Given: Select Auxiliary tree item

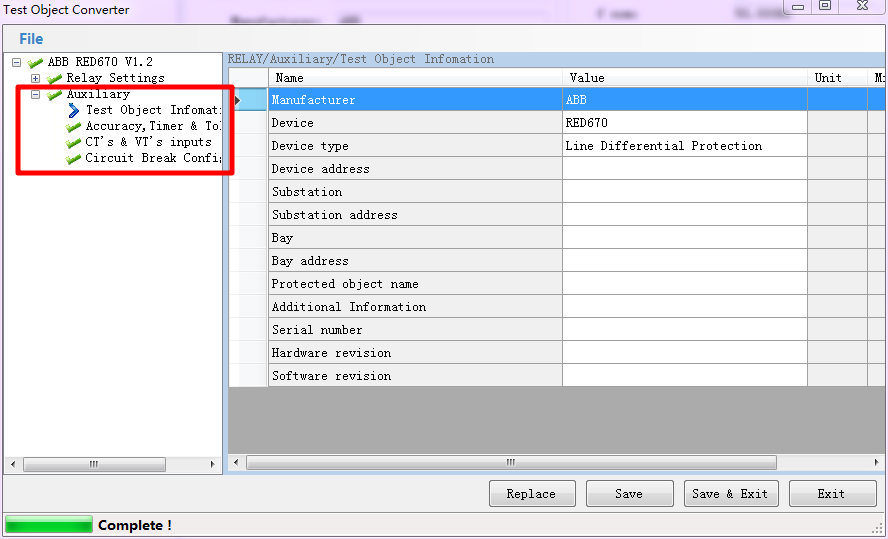Looking at the screenshot, I should tap(98, 93).
